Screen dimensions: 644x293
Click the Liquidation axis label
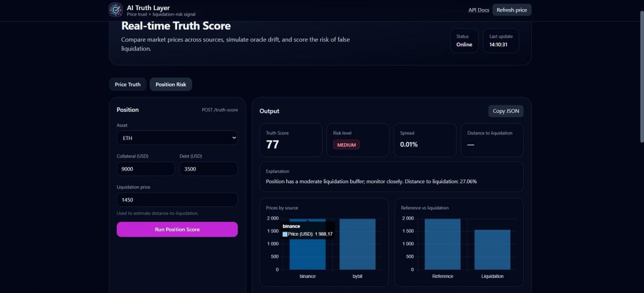(493, 276)
